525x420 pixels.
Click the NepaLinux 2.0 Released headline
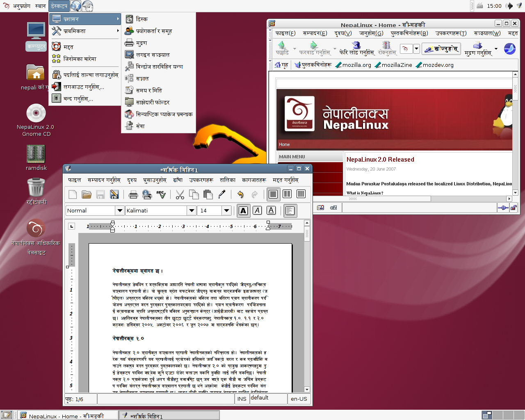380,160
